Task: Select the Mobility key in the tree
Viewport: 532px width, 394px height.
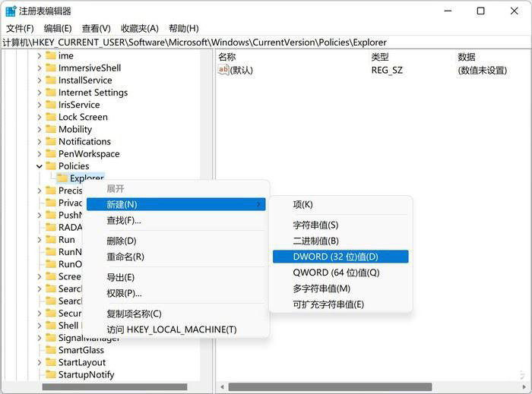Action: pos(75,129)
